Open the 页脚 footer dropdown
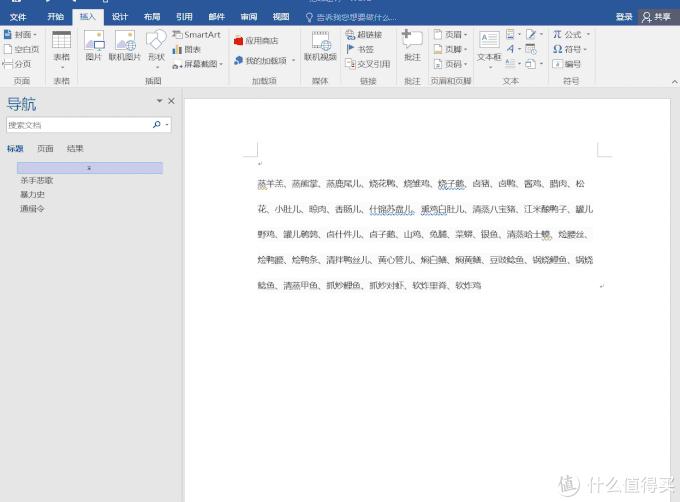Screen dimensions: 680x502 coord(451,49)
